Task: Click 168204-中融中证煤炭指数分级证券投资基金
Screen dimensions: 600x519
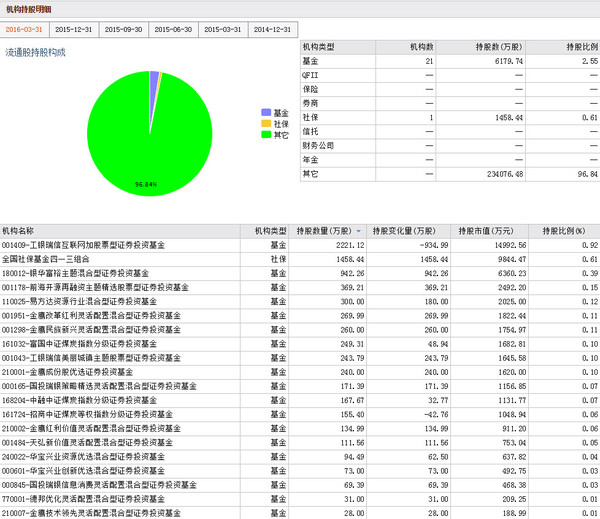Action: tap(79, 400)
